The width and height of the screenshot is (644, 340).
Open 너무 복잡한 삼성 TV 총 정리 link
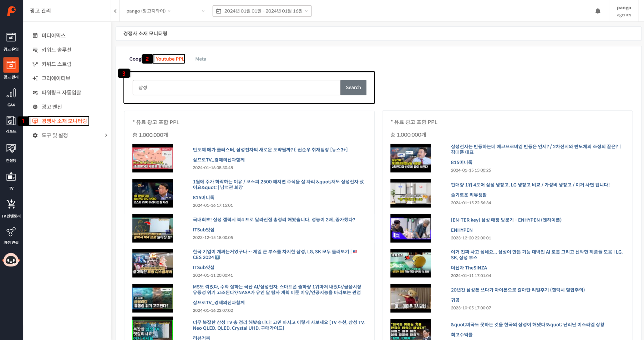pyautogui.click(x=279, y=325)
